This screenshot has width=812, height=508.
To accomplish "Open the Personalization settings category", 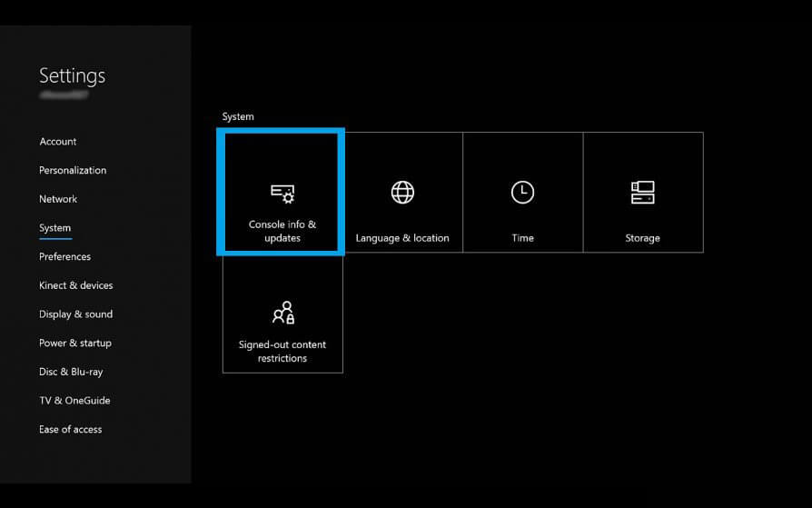I will (x=73, y=170).
